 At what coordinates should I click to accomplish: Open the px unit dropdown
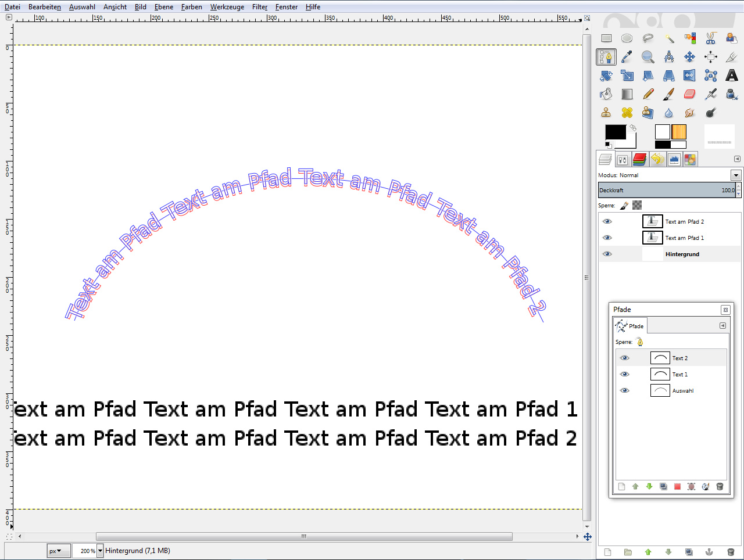(59, 551)
